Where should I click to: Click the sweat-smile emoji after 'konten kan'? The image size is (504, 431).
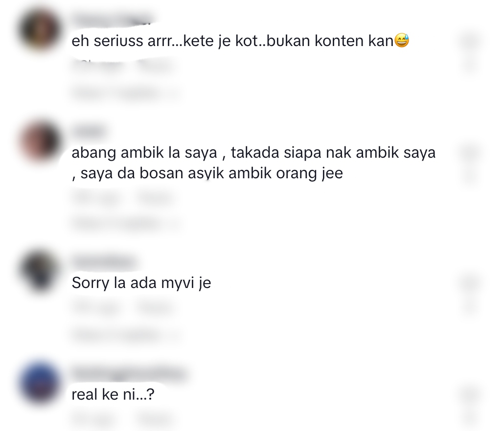pyautogui.click(x=401, y=41)
